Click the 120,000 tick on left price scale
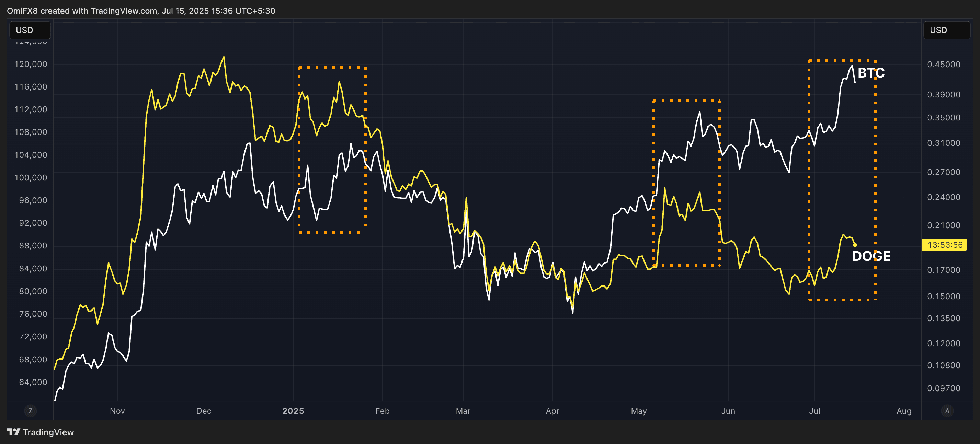This screenshot has height=444, width=980. 31,64
